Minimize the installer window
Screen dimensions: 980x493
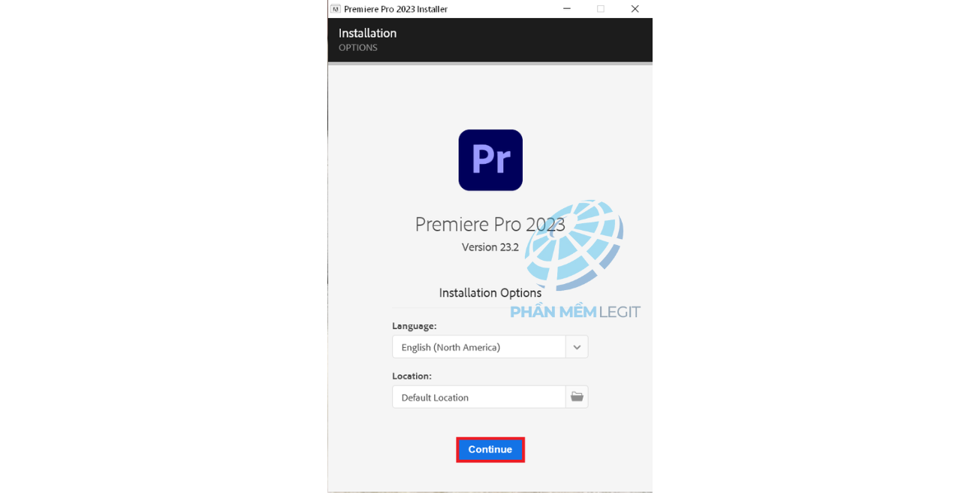pyautogui.click(x=565, y=9)
